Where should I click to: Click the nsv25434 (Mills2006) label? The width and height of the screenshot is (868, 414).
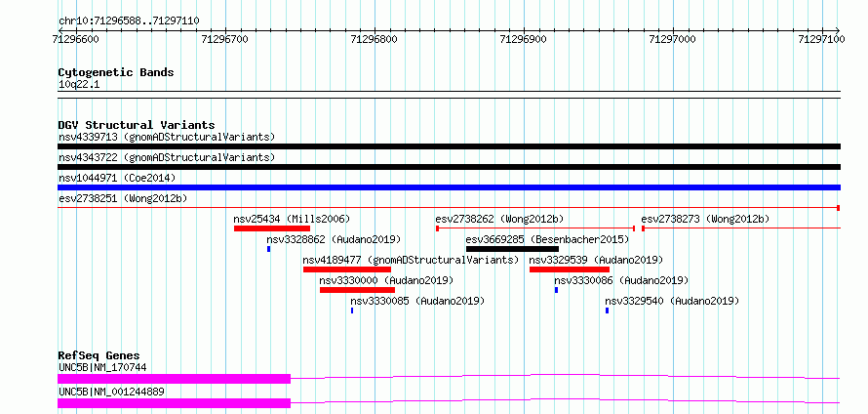click(x=292, y=219)
